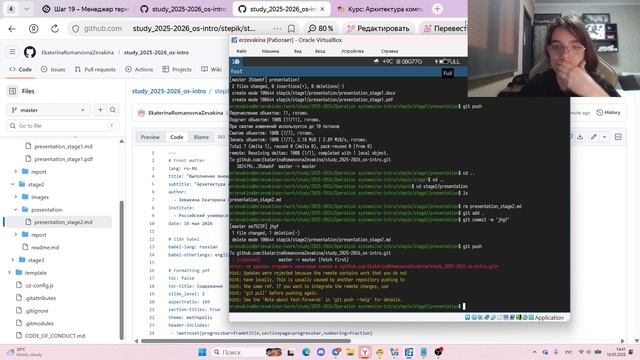Open the tab group counter 4
The image size is (640, 360).
(11, 9)
